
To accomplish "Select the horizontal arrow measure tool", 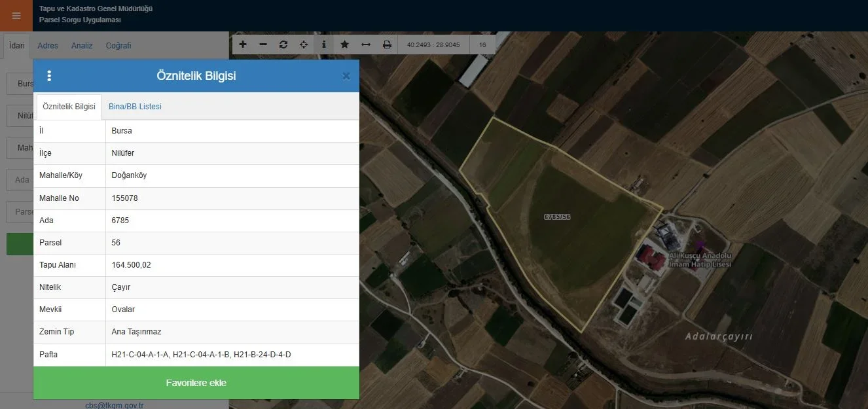I will [366, 44].
